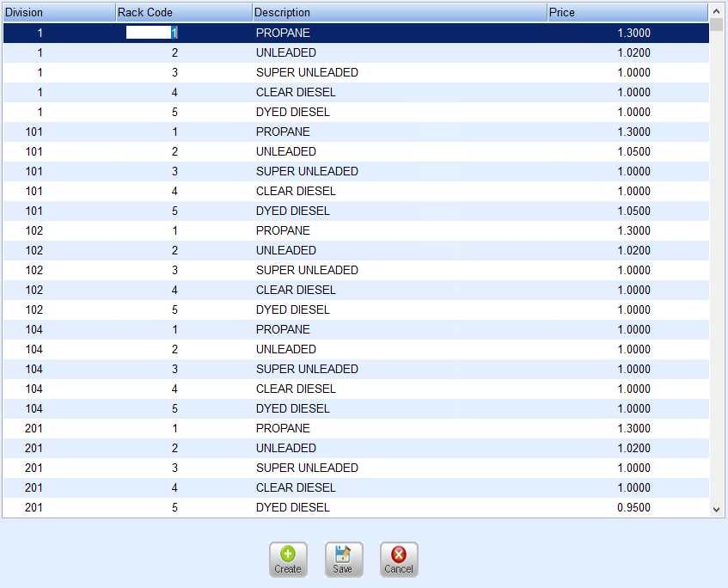Screen dimensions: 728x588
Task: Click the 0.9500 price for Division 201
Action: (633, 507)
